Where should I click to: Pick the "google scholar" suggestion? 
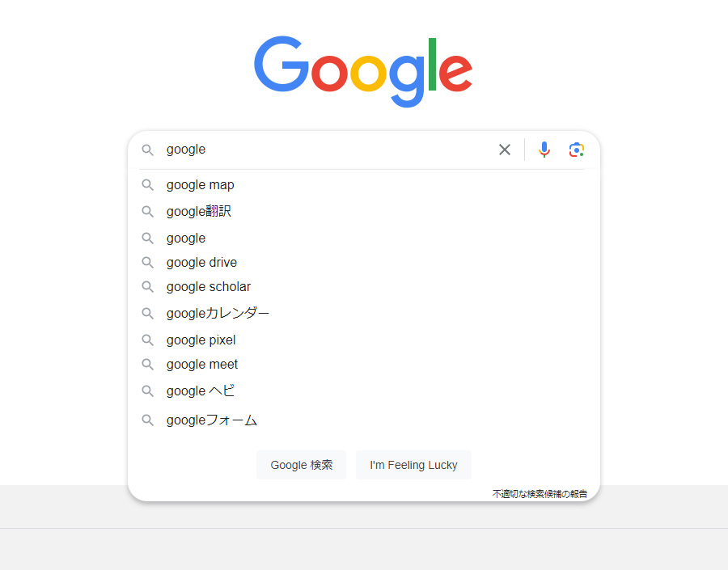click(209, 287)
